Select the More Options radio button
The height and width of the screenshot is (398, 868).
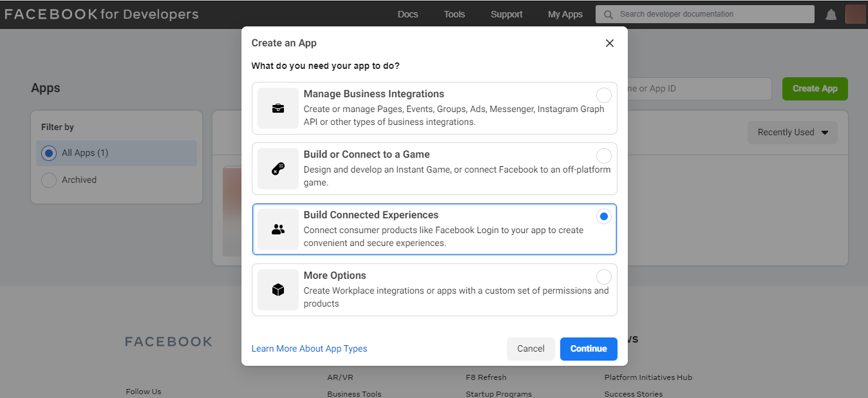click(604, 277)
